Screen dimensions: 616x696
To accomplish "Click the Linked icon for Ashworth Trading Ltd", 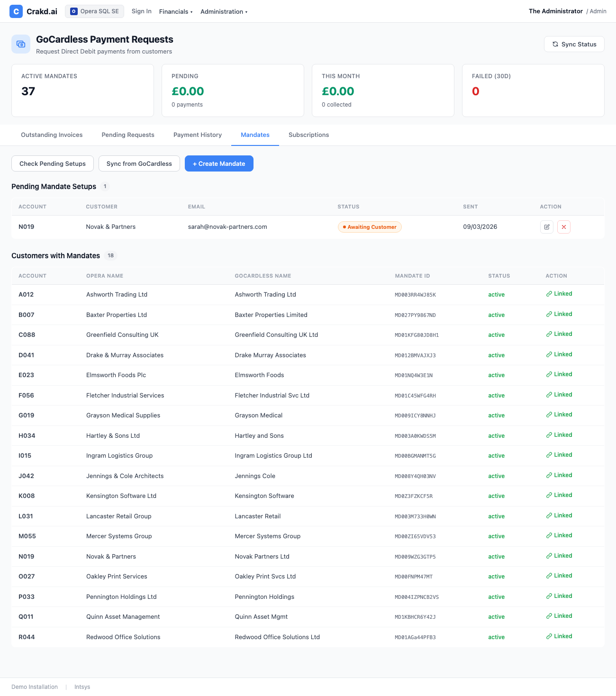I will [x=549, y=294].
